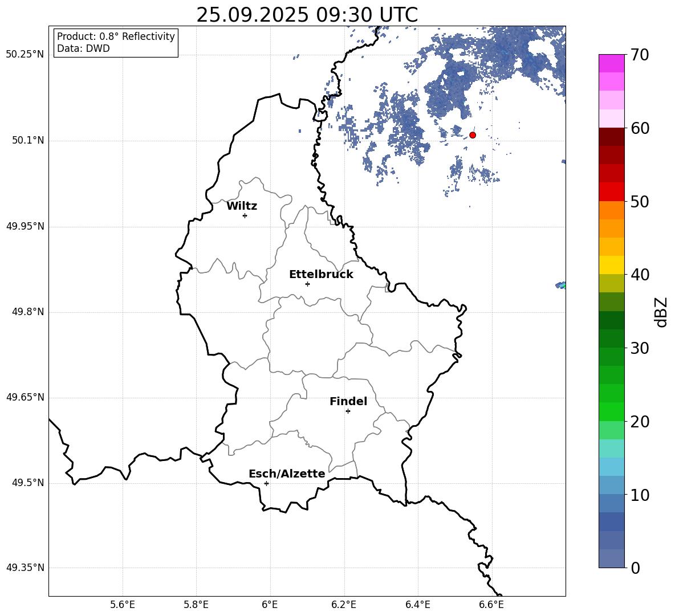Pick the orange swatch just below 50 dBZ
Screen dimensions: 675x616
pos(611,210)
